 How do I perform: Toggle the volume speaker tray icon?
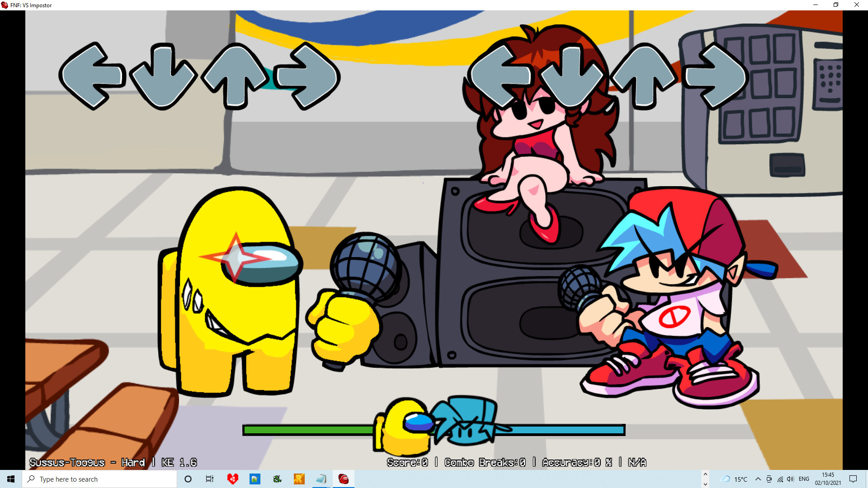[790, 479]
